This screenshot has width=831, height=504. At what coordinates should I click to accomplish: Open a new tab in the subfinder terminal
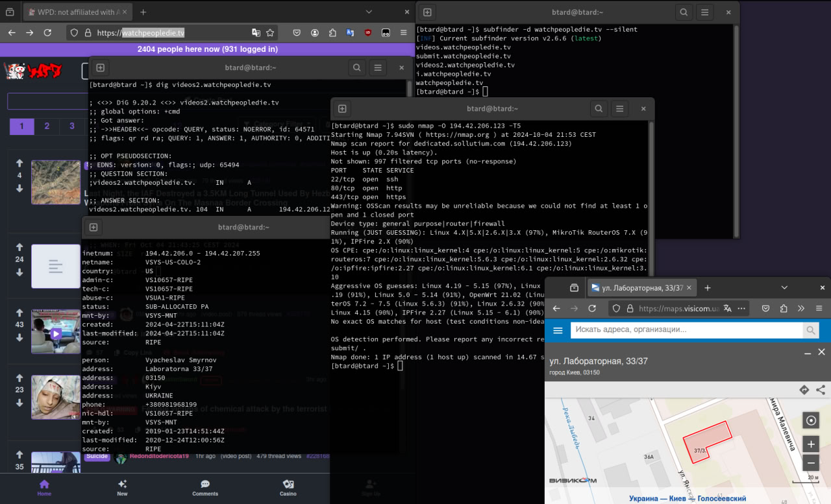(x=427, y=12)
